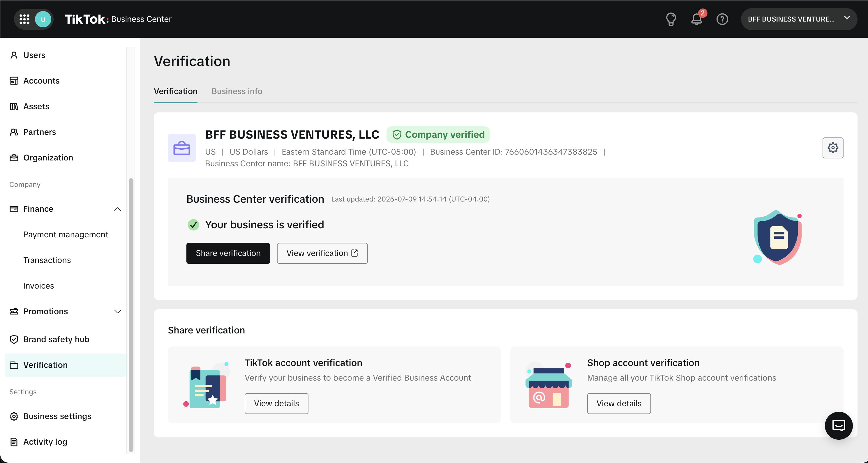
Task: Click the Brand safety hub shield icon
Action: click(14, 339)
